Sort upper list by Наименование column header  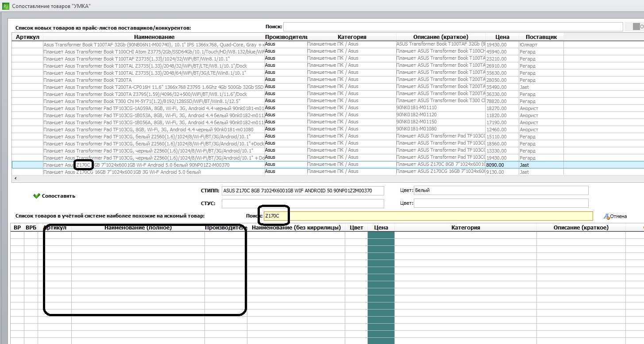tap(154, 37)
